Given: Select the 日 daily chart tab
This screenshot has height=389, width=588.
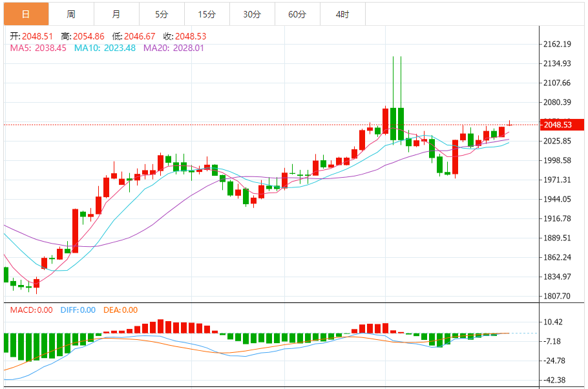Looking at the screenshot, I should click(x=26, y=14).
